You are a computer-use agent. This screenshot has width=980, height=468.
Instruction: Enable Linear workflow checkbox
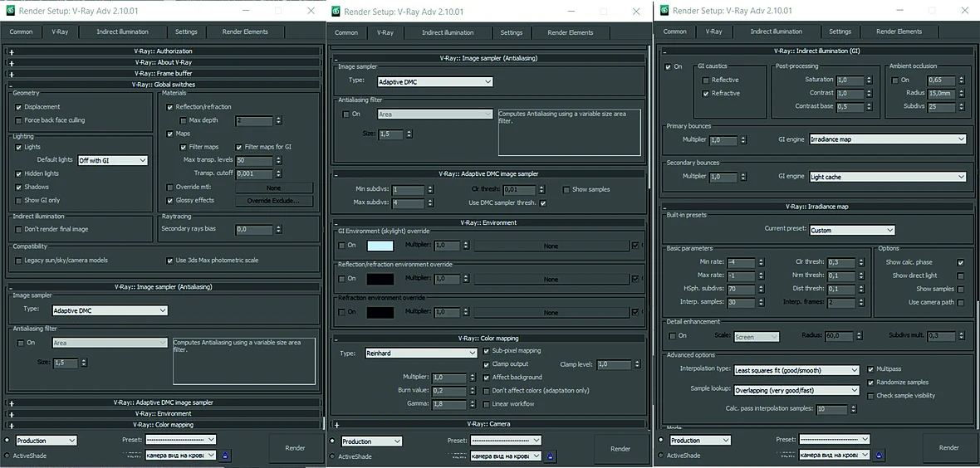click(486, 404)
